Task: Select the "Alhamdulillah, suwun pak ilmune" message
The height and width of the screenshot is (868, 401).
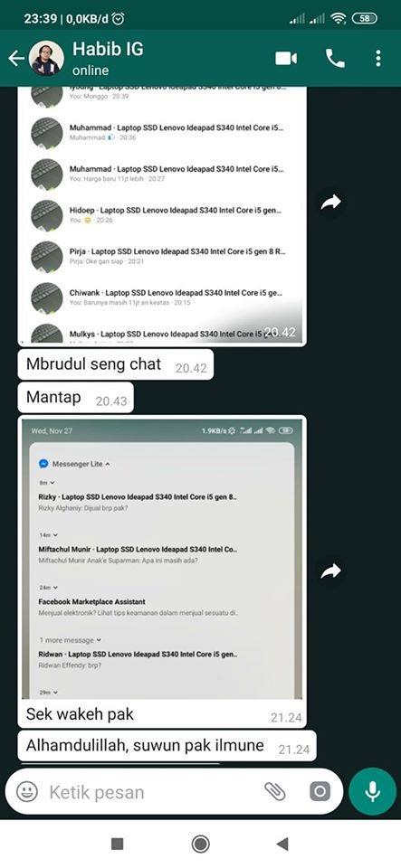Action: [x=167, y=746]
